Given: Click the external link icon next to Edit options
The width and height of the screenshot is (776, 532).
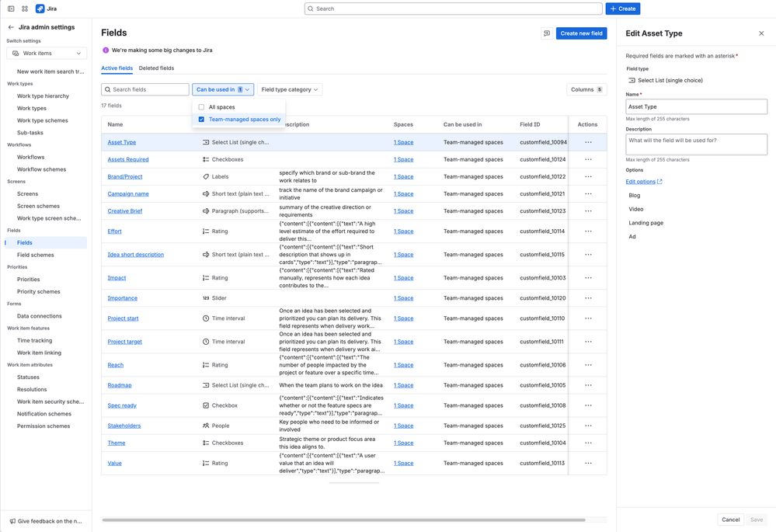Looking at the screenshot, I should [659, 182].
